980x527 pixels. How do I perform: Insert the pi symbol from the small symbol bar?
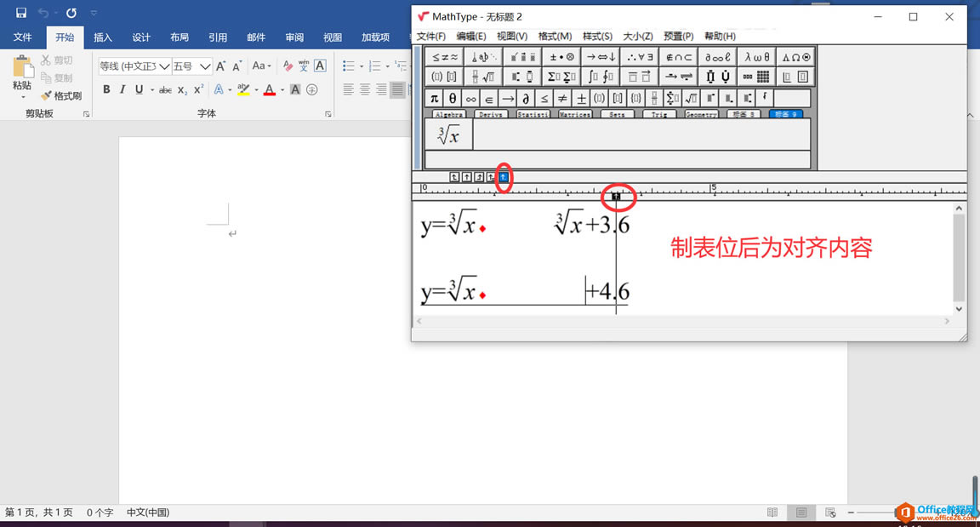(434, 98)
